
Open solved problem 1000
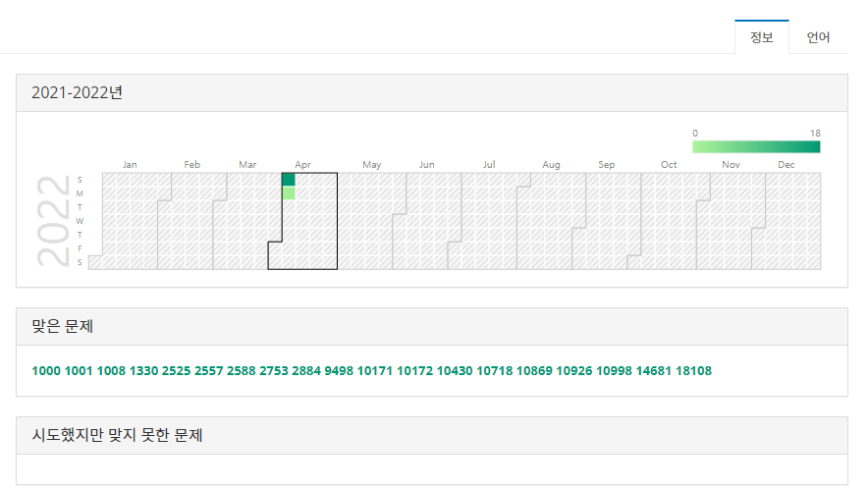[46, 371]
